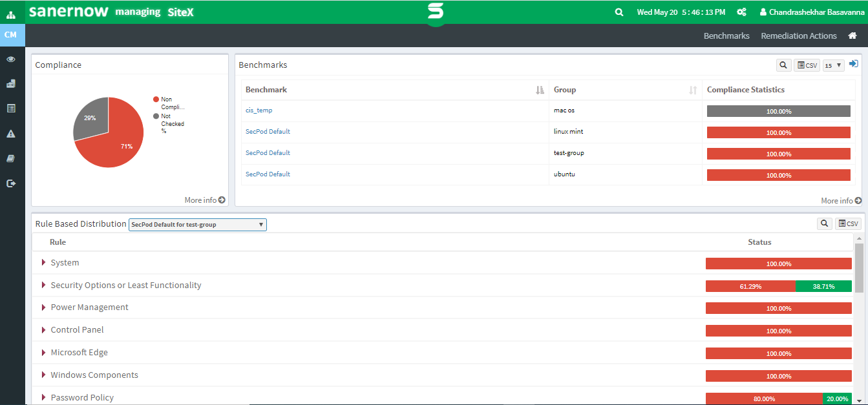Click the search icon in top header
Viewport: 868px width, 405px height.
coord(619,12)
